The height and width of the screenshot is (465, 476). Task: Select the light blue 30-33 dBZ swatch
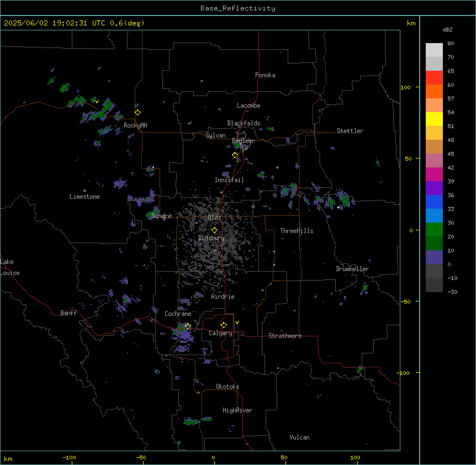[x=434, y=216]
